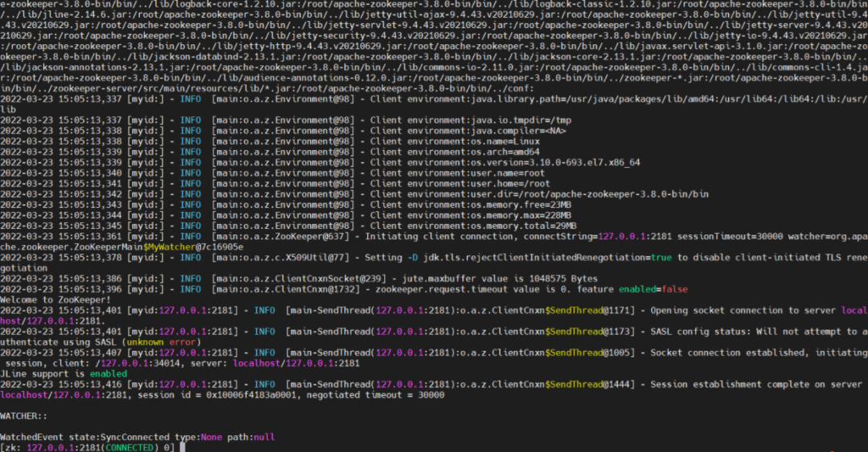Click 'os.version=3.10.0-693.el7.x86_64' text

555,162
